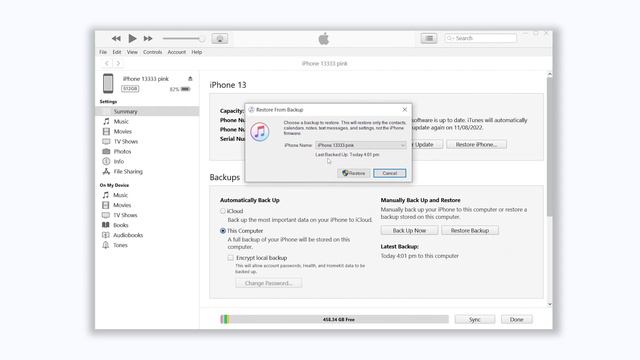This screenshot has height=360, width=640.
Task: Open the File menu
Action: [103, 52]
